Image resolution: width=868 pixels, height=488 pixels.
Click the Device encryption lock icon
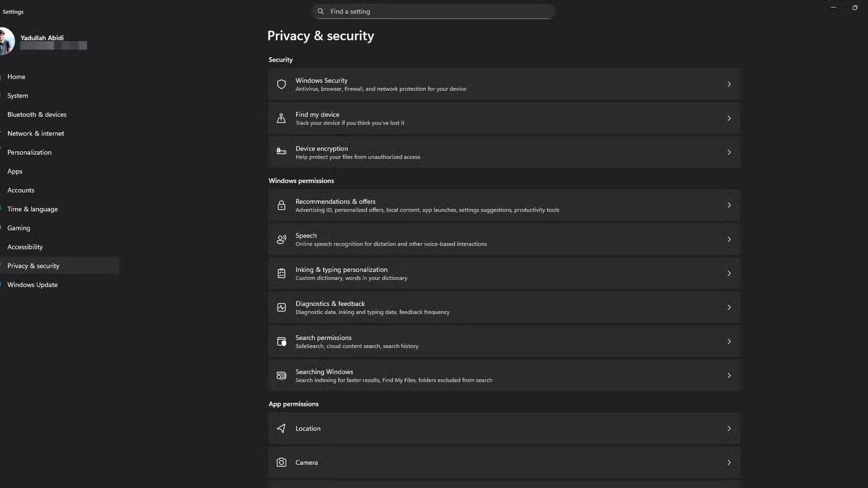point(281,152)
